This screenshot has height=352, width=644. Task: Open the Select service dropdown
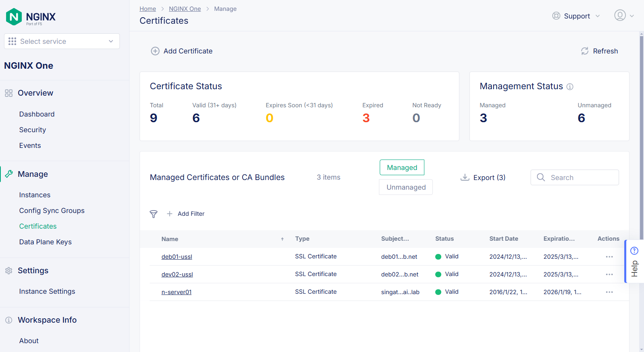pyautogui.click(x=62, y=41)
